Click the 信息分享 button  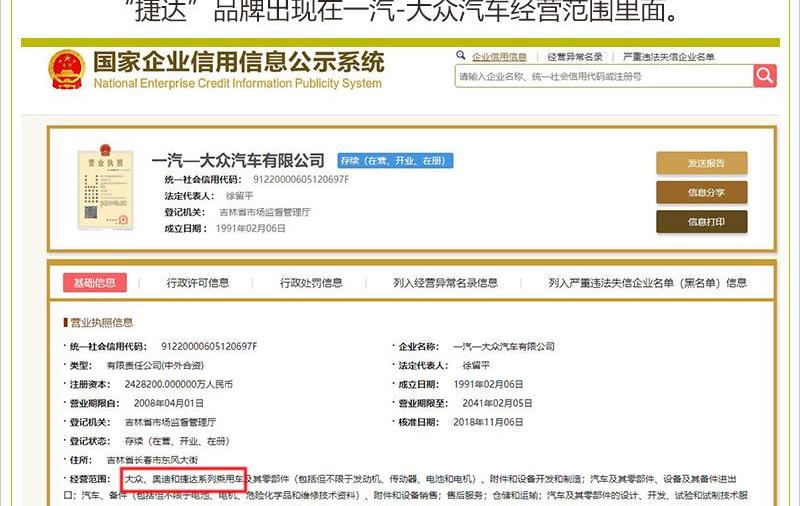coord(702,192)
